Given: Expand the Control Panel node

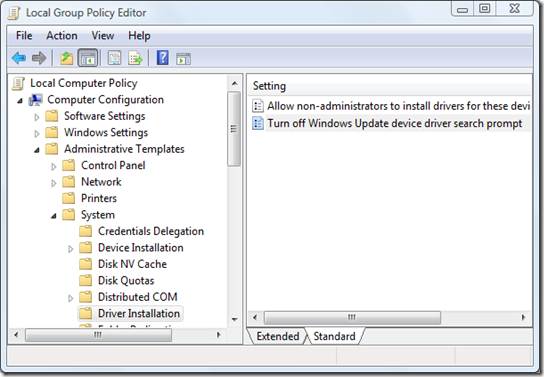Looking at the screenshot, I should click(53, 166).
